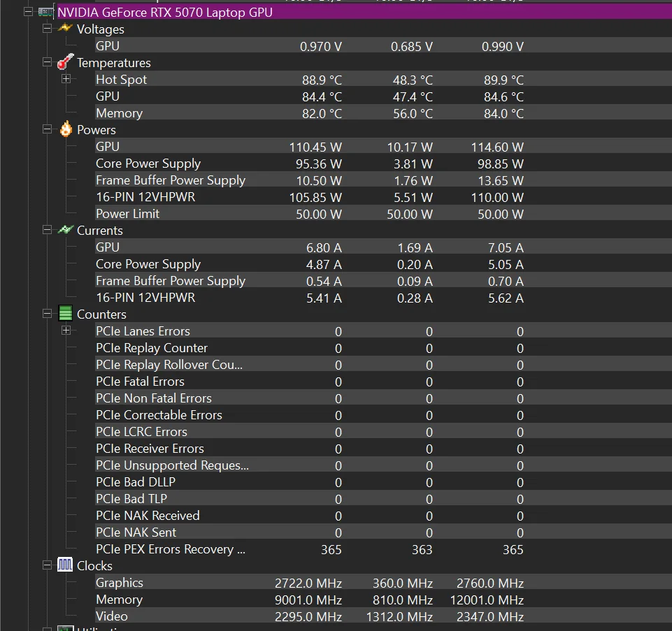Select the PCIe Correctable Errors row
The height and width of the screenshot is (631, 672).
pyautogui.click(x=383, y=414)
